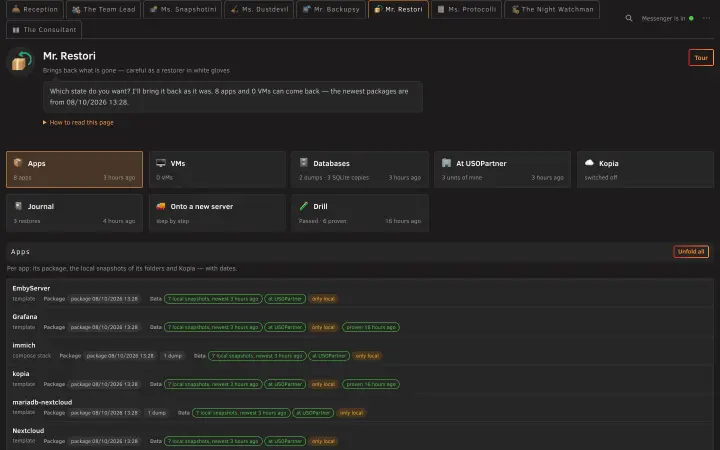Expand the immich app row
Image resolution: width=720 pixels, height=450 pixels.
click(x=360, y=350)
